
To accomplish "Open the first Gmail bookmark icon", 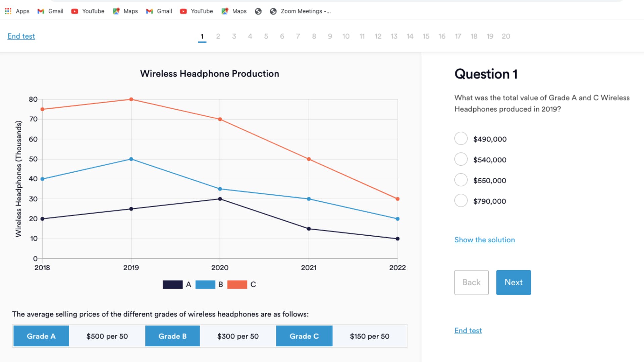I will (x=41, y=11).
